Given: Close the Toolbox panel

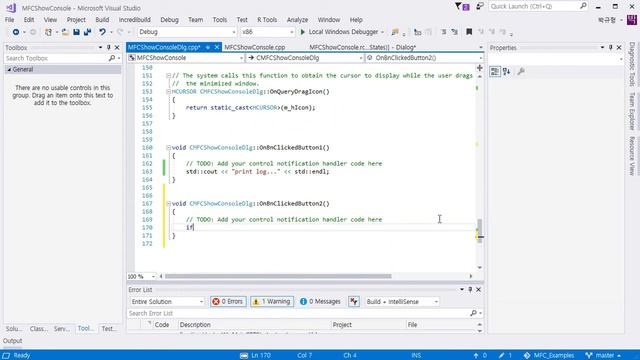Looking at the screenshot, I should (x=117, y=48).
